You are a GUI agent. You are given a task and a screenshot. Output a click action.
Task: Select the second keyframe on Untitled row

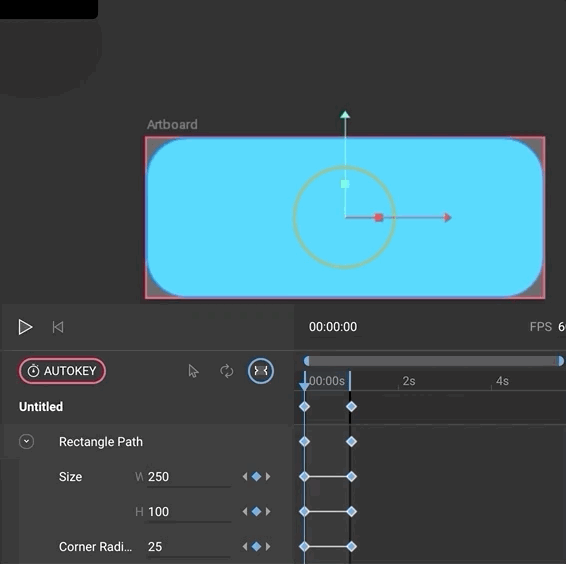coord(351,407)
